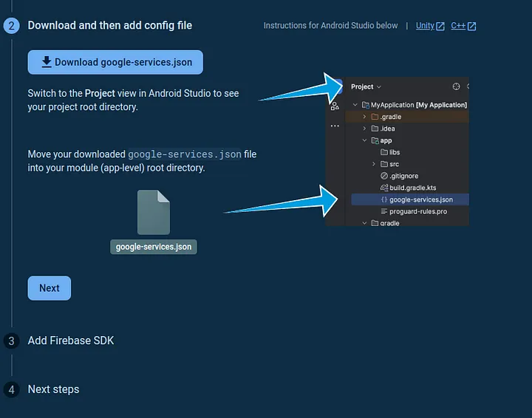Screen dimensions: 532x418
Task: Click the google-services.json label under file icon
Action: pos(154,247)
